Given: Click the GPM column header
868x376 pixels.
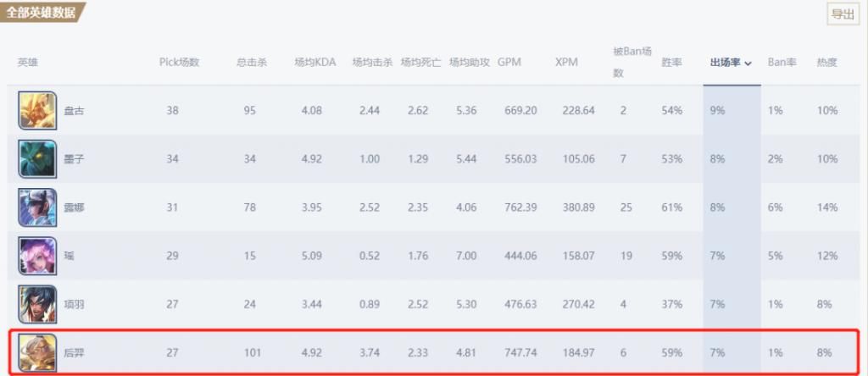Looking at the screenshot, I should click(509, 63).
